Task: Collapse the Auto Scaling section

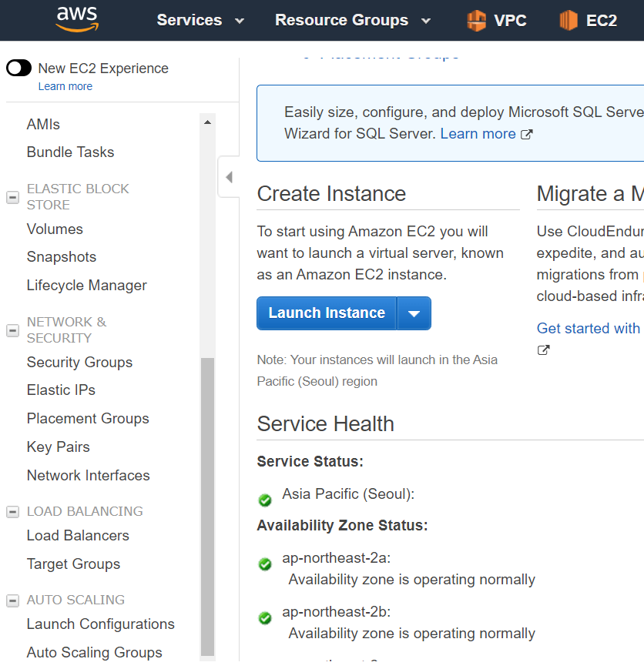Action: (x=13, y=600)
